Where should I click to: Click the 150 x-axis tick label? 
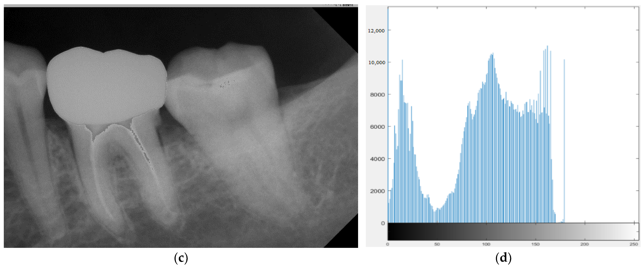pos(535,244)
